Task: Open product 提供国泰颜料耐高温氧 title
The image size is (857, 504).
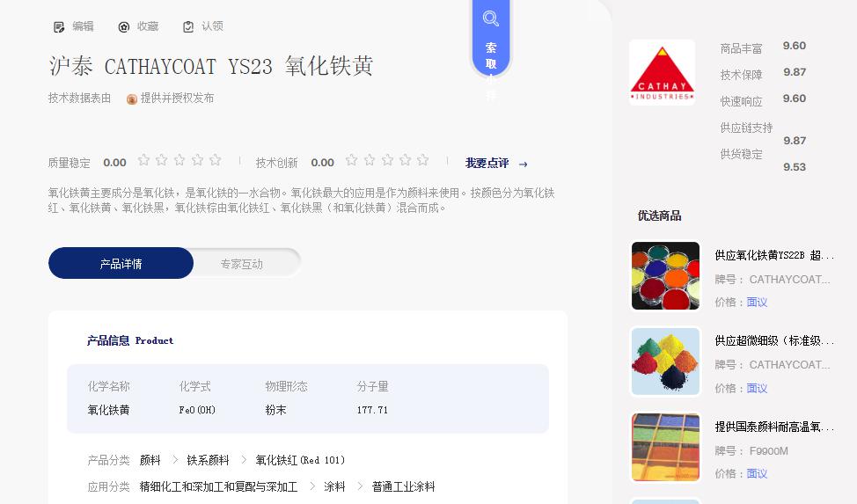Action: tap(774, 427)
